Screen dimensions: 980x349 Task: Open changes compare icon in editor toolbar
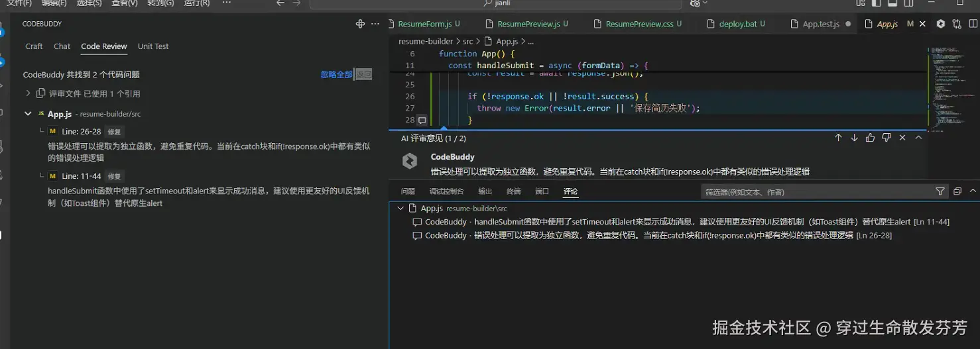click(x=957, y=24)
